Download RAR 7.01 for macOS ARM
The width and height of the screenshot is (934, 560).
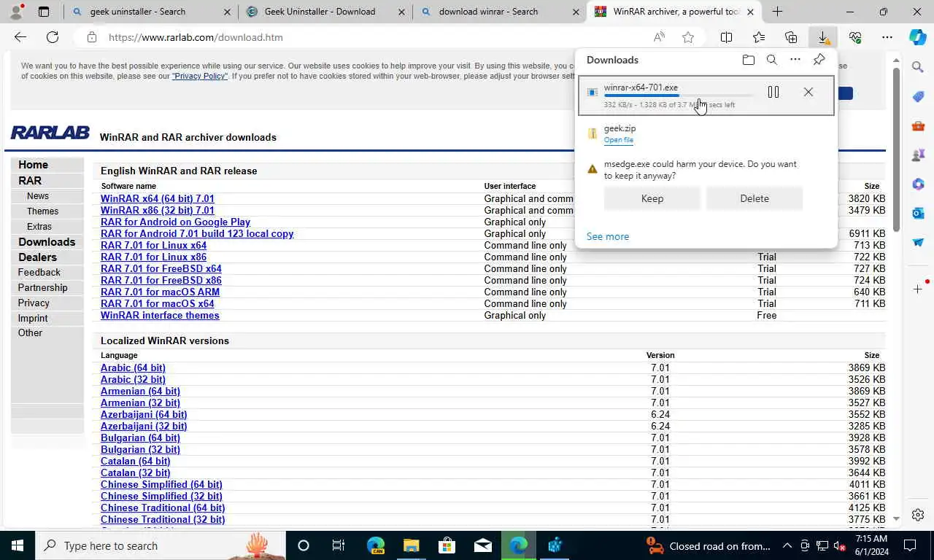(160, 292)
